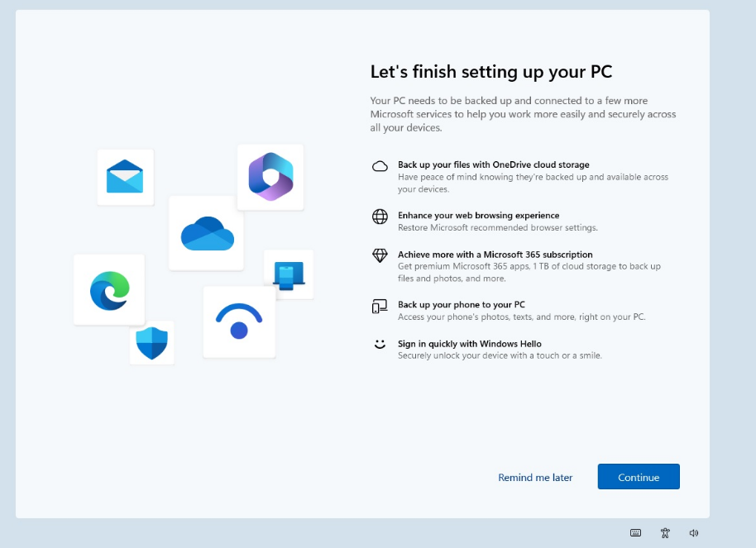Click the 'Let's finish setting up your PC' title
756x548 pixels.
coord(491,71)
